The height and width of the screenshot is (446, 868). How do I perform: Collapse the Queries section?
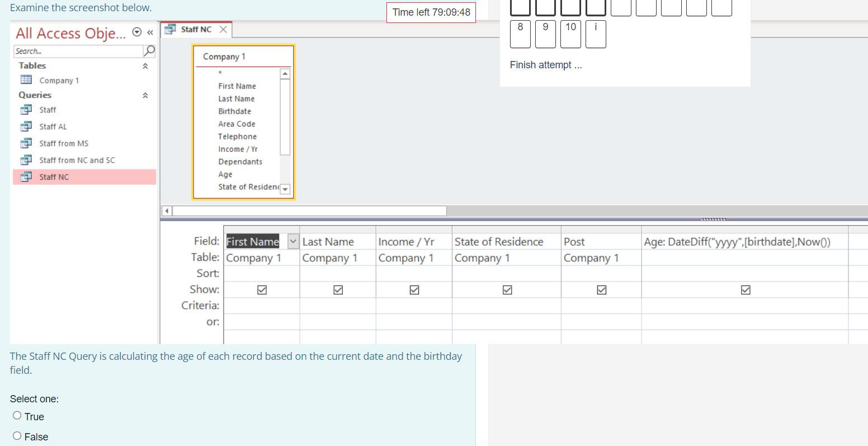coord(145,95)
